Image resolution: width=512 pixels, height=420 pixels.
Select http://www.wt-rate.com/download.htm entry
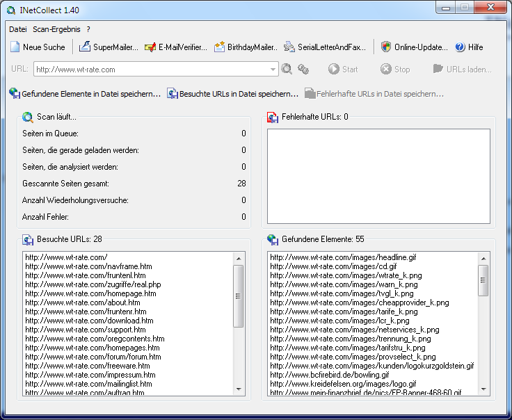(89, 321)
